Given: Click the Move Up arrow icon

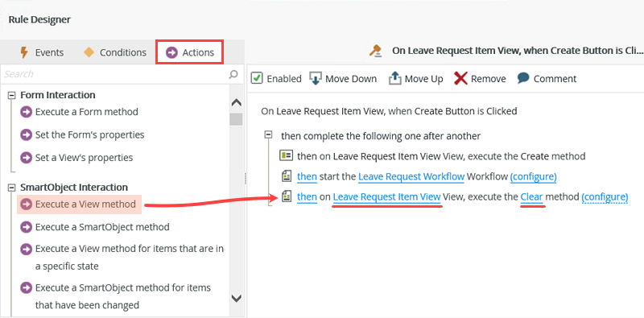Looking at the screenshot, I should (394, 78).
